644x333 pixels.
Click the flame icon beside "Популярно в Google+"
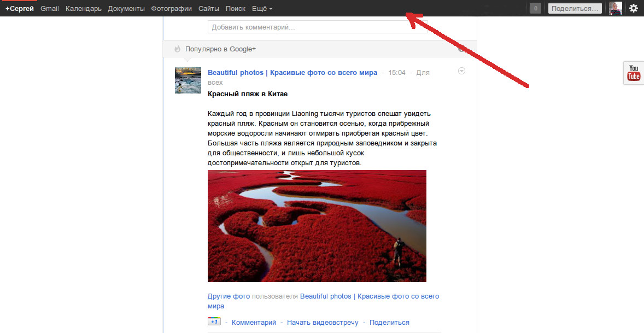click(x=176, y=49)
